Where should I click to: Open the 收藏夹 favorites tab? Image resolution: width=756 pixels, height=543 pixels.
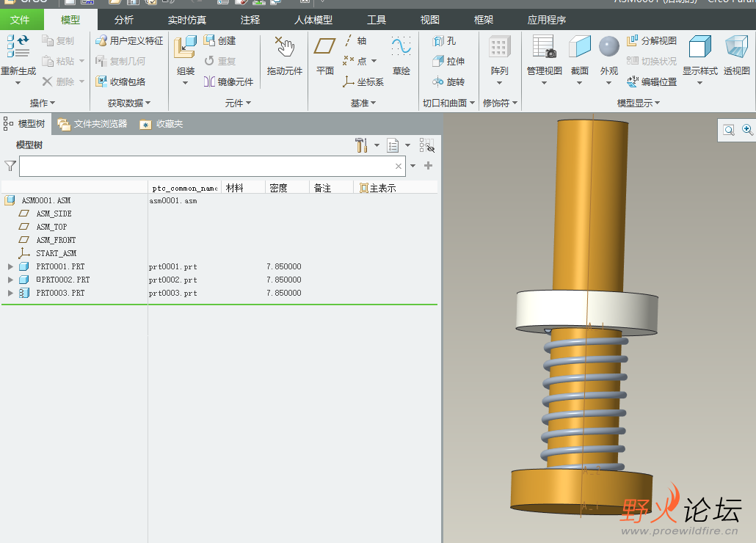[161, 124]
